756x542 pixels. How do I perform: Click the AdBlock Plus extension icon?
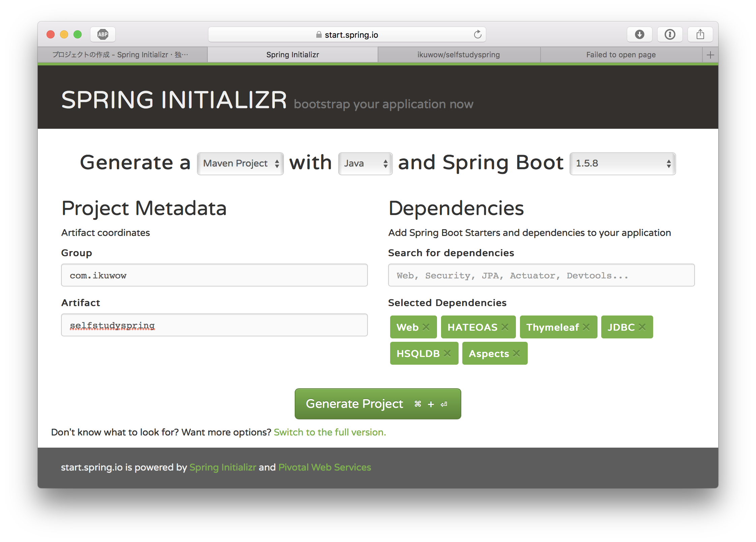point(103,34)
